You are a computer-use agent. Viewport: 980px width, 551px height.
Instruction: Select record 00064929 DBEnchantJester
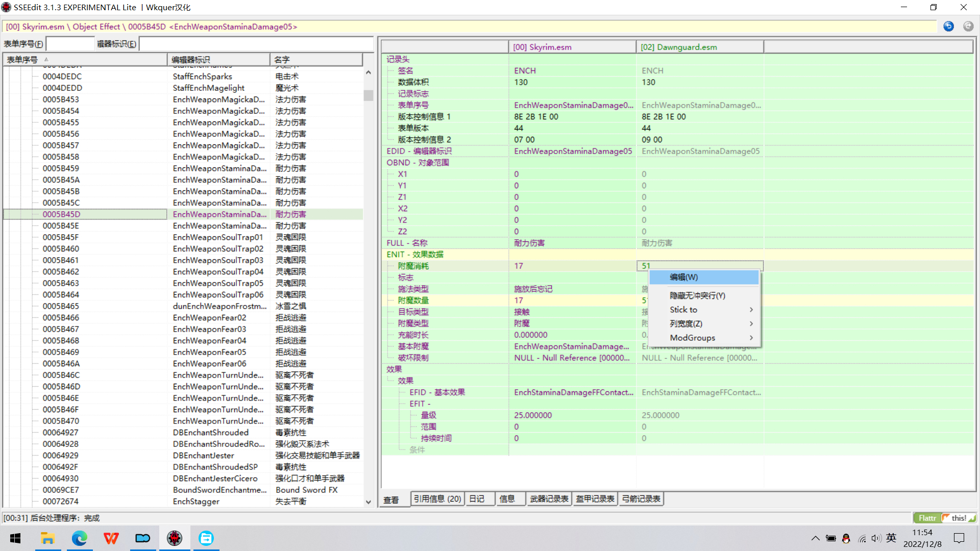(x=183, y=456)
